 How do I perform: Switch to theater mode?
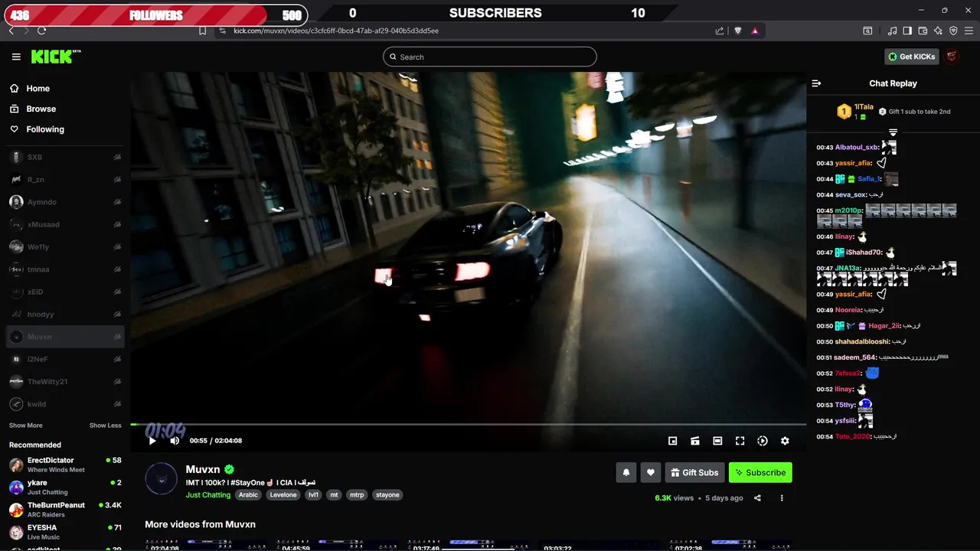[717, 441]
